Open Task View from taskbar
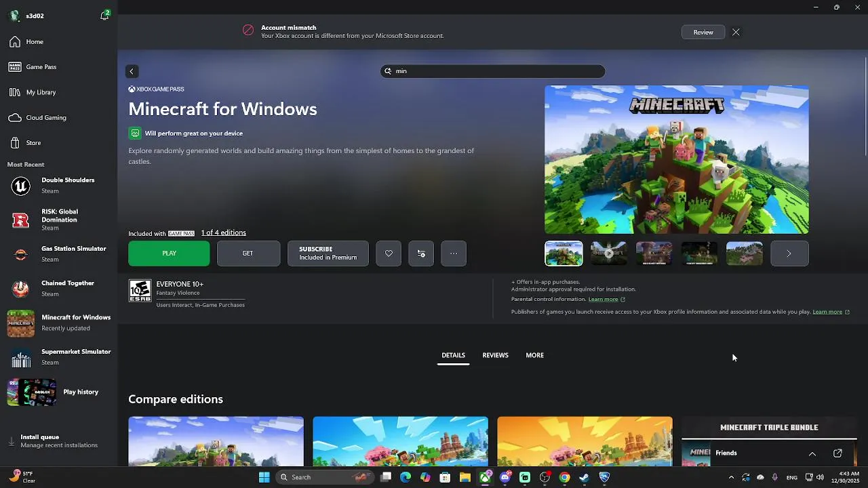This screenshot has width=868, height=488. [x=386, y=477]
